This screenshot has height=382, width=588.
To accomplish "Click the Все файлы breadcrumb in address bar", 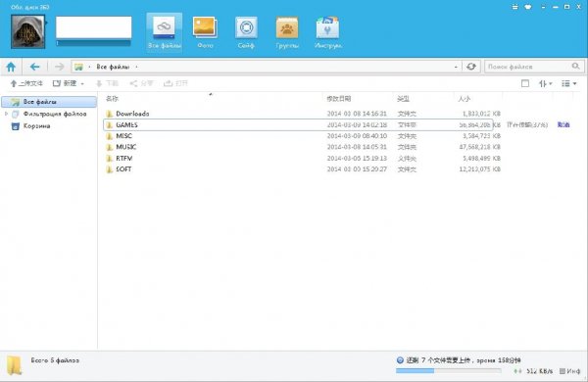I will [113, 67].
